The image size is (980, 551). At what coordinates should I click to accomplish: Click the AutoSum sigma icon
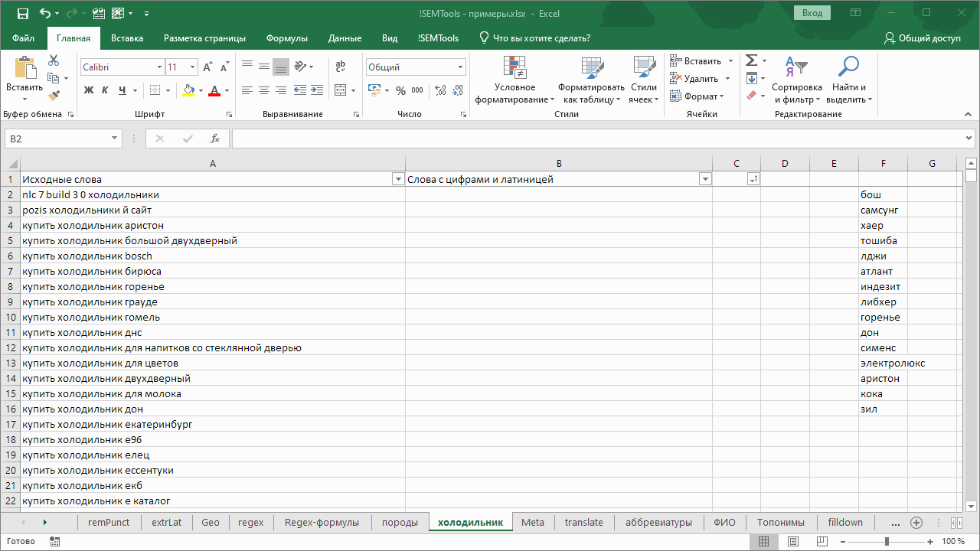click(x=751, y=60)
